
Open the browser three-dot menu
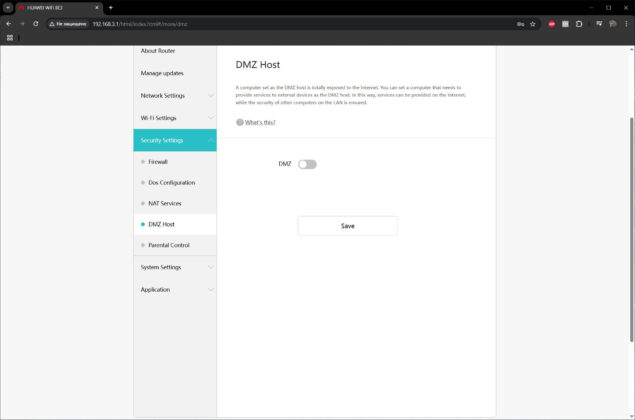pyautogui.click(x=626, y=24)
